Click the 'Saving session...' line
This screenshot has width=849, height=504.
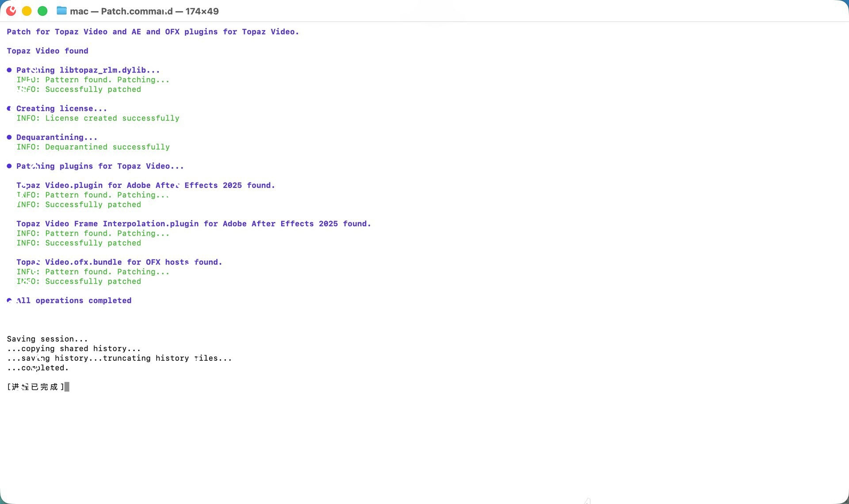point(47,339)
